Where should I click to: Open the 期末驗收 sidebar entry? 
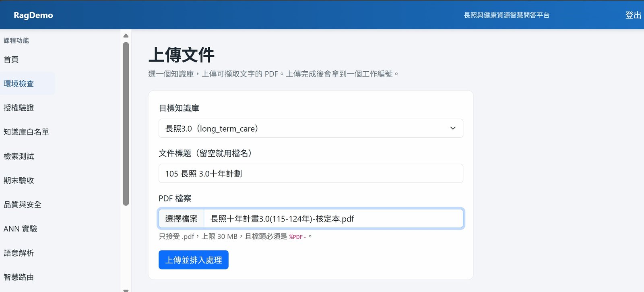tap(19, 180)
